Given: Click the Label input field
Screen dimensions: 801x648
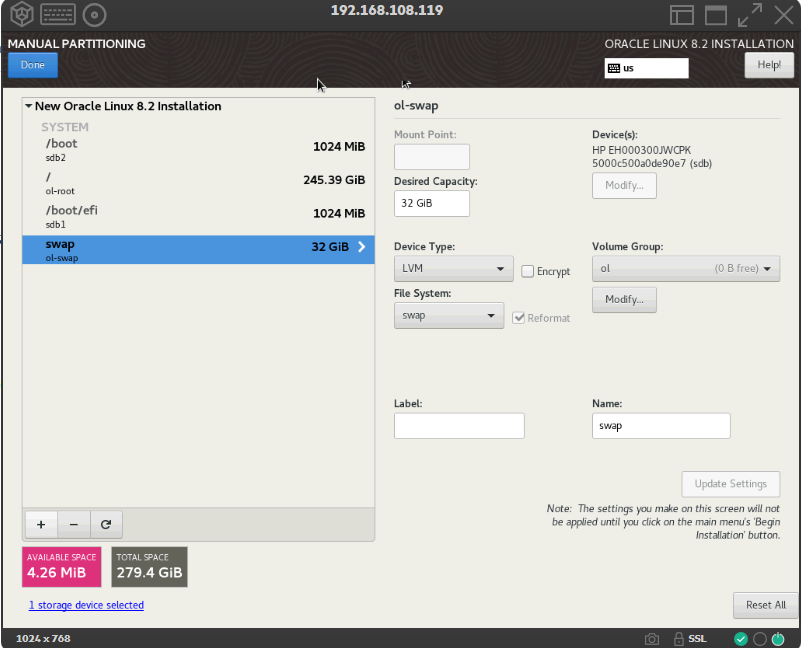Looking at the screenshot, I should [x=459, y=426].
